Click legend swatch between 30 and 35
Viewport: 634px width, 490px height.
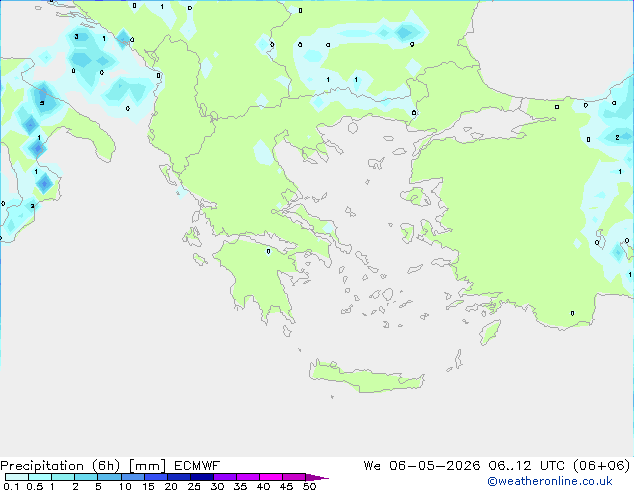pyautogui.click(x=224, y=477)
